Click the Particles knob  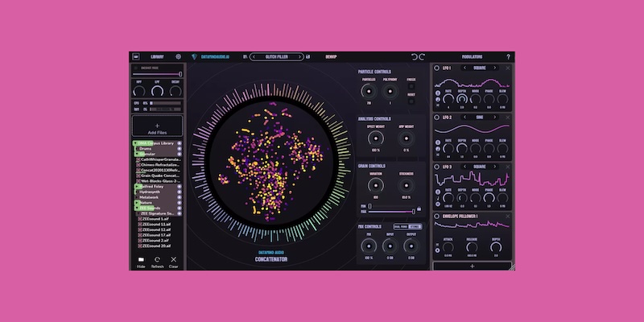pyautogui.click(x=369, y=91)
